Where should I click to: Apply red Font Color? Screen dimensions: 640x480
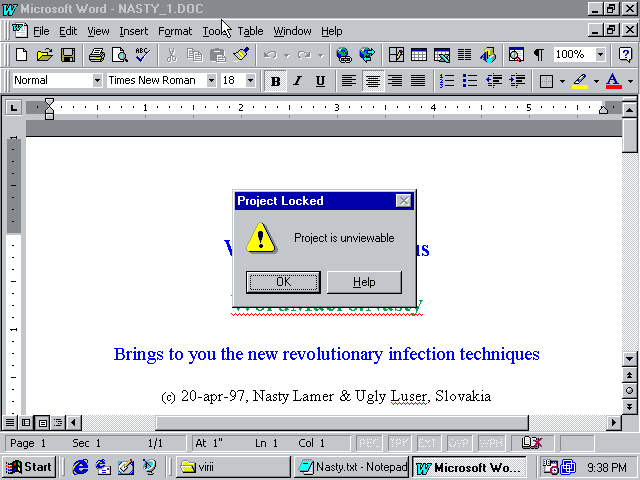coord(613,81)
